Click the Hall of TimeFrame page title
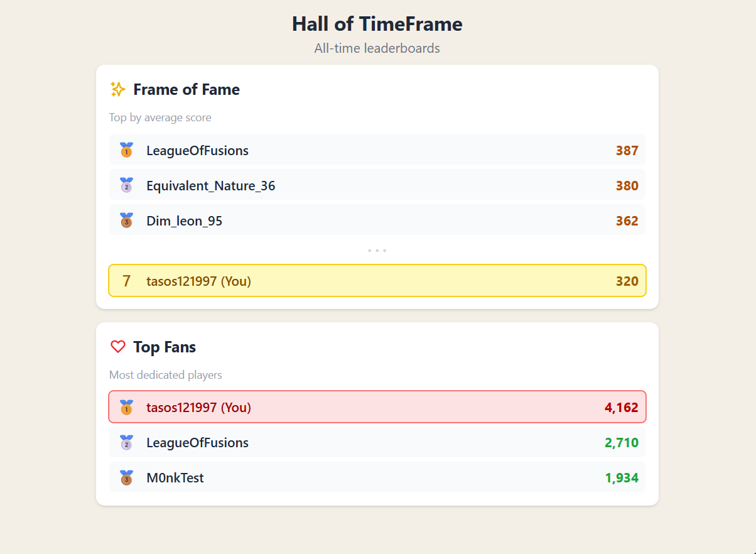The image size is (756, 554). tap(377, 24)
